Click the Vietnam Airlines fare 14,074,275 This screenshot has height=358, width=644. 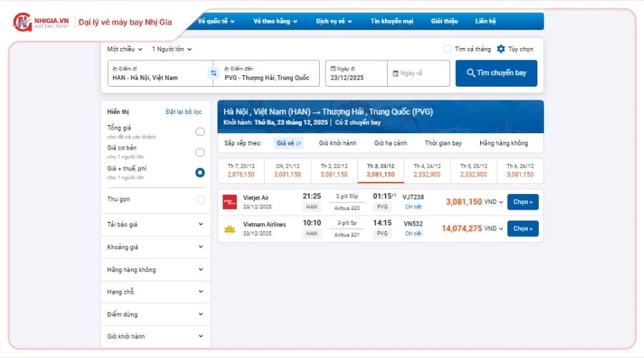tap(462, 228)
